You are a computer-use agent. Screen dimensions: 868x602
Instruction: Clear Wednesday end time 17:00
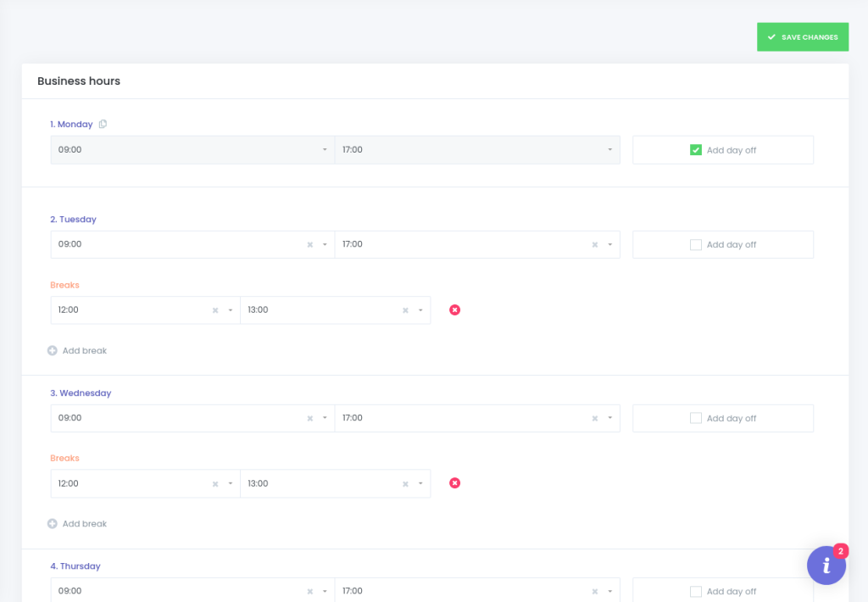(595, 419)
